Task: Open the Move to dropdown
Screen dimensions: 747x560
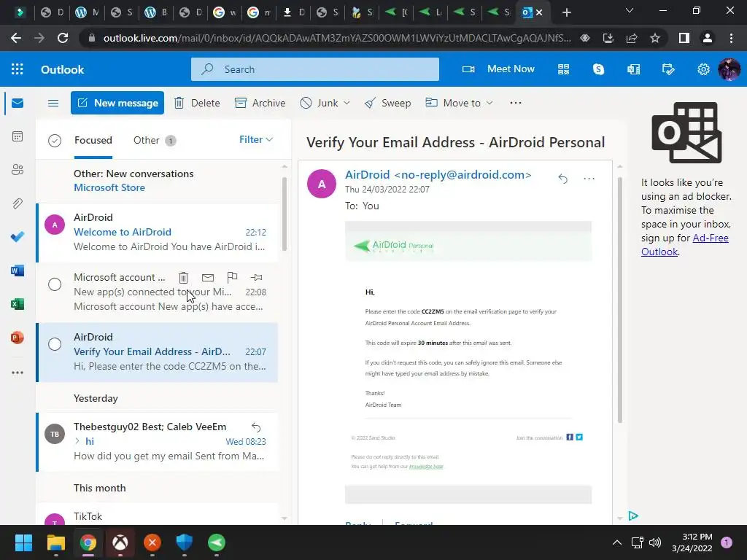Action: tap(460, 103)
